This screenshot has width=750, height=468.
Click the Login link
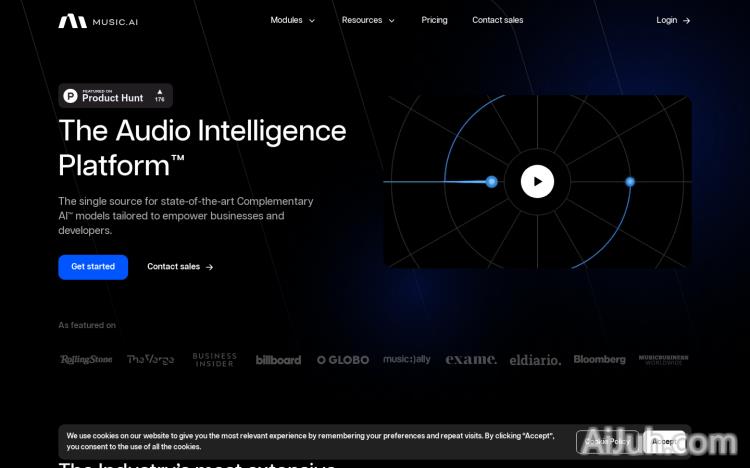click(x=673, y=20)
